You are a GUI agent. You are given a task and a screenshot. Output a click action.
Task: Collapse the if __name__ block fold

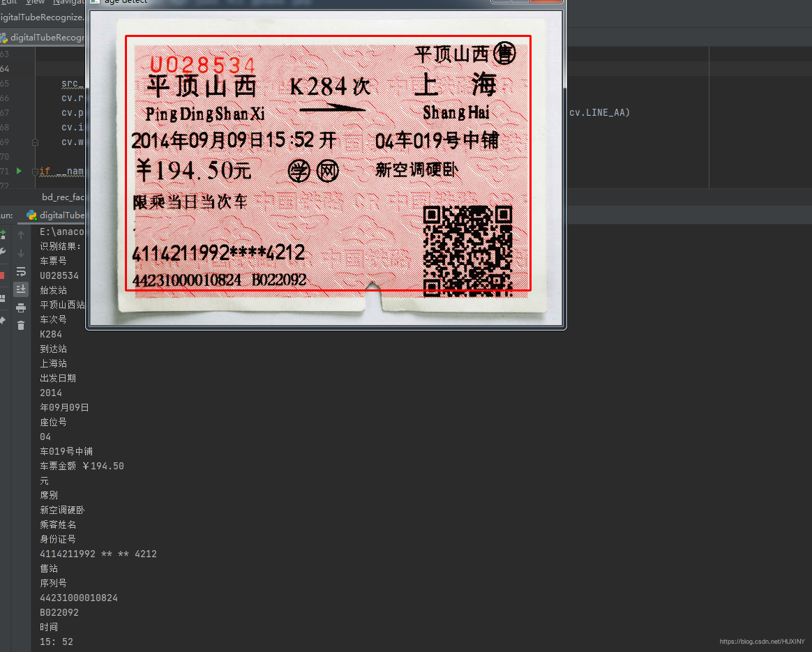coord(36,171)
